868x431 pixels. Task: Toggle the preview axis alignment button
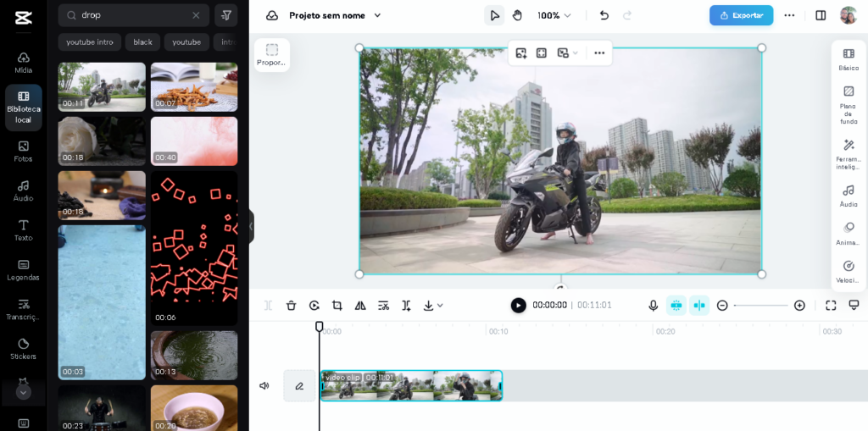[699, 306]
